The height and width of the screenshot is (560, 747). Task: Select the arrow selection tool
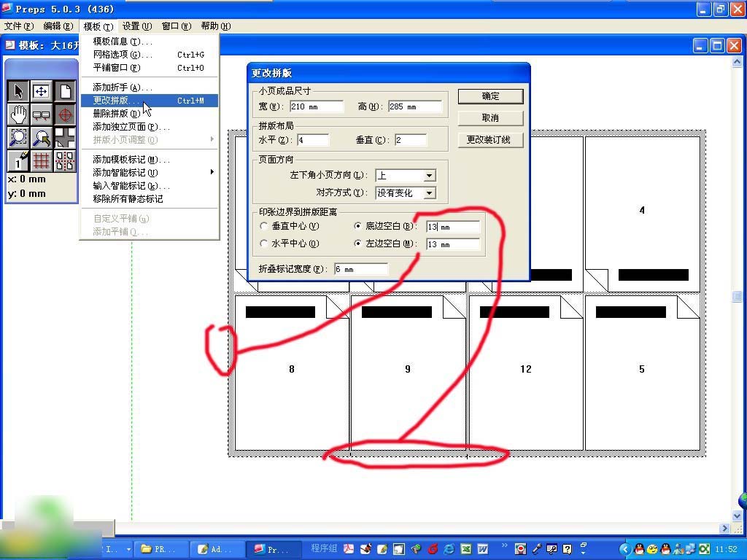18,91
